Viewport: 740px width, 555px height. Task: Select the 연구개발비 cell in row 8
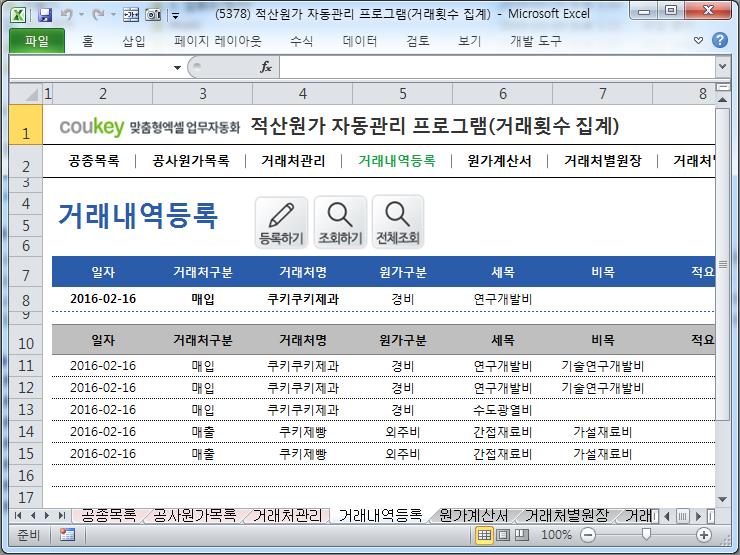click(503, 299)
